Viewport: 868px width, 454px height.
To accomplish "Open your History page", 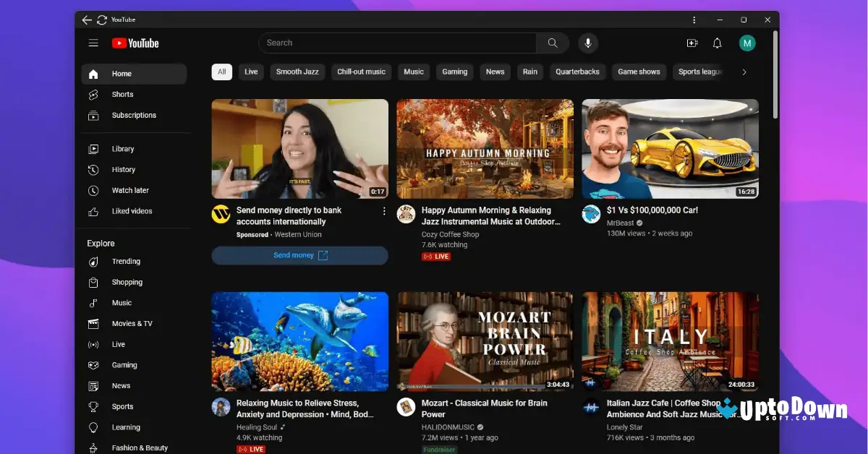I will (x=123, y=169).
